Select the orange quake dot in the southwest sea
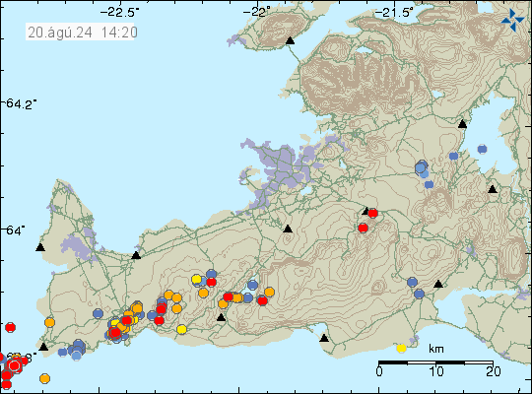 44,378
